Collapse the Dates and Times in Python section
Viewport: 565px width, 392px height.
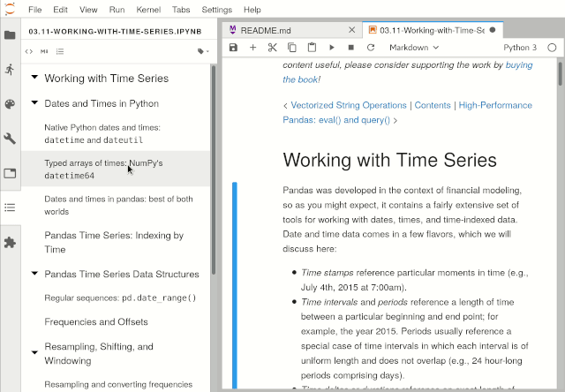(34, 102)
